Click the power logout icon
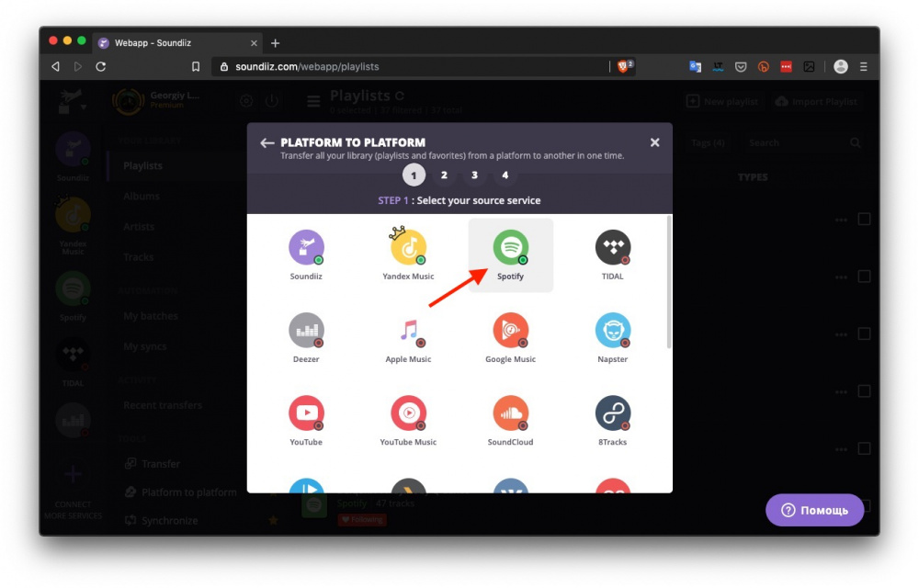The width and height of the screenshot is (919, 588). (x=271, y=101)
